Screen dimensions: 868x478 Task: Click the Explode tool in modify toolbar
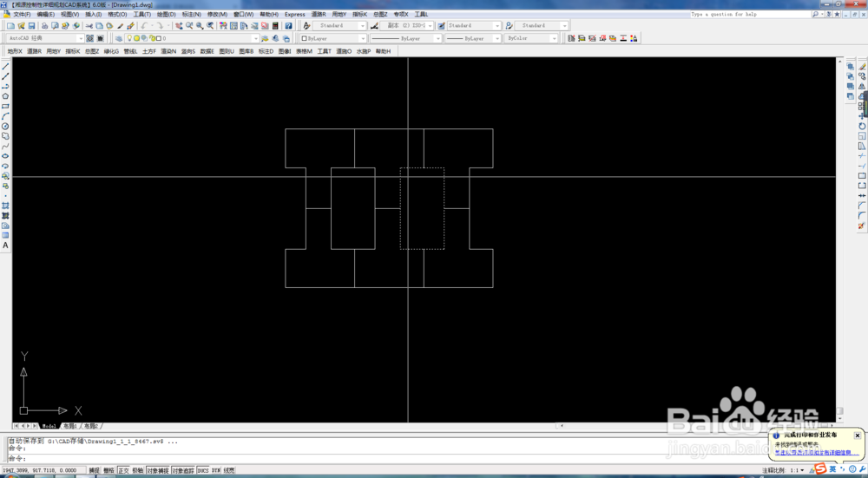pyautogui.click(x=862, y=226)
